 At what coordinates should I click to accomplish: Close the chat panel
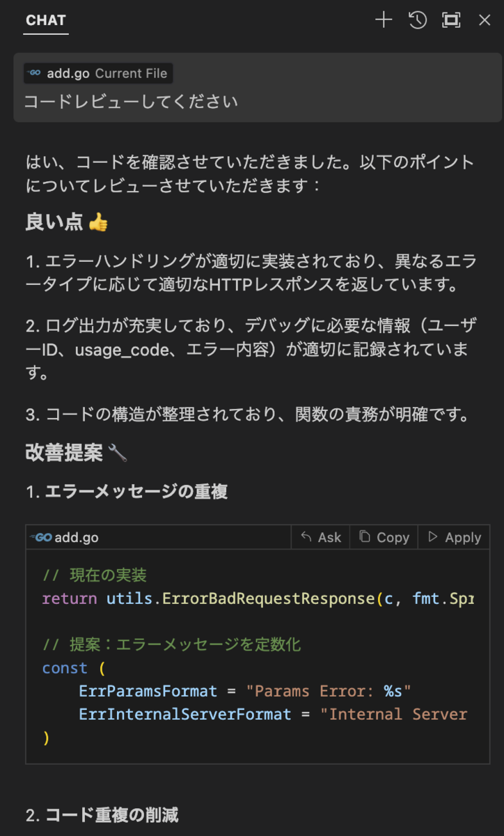pyautogui.click(x=485, y=20)
